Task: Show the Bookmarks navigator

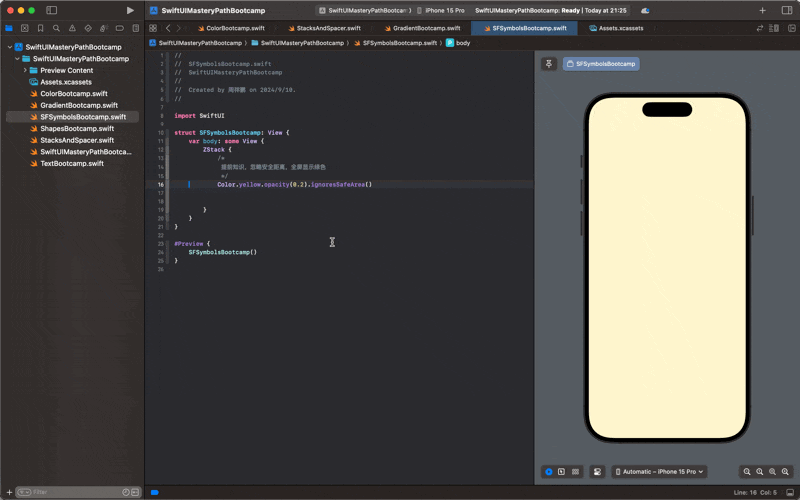Action: [x=40, y=28]
